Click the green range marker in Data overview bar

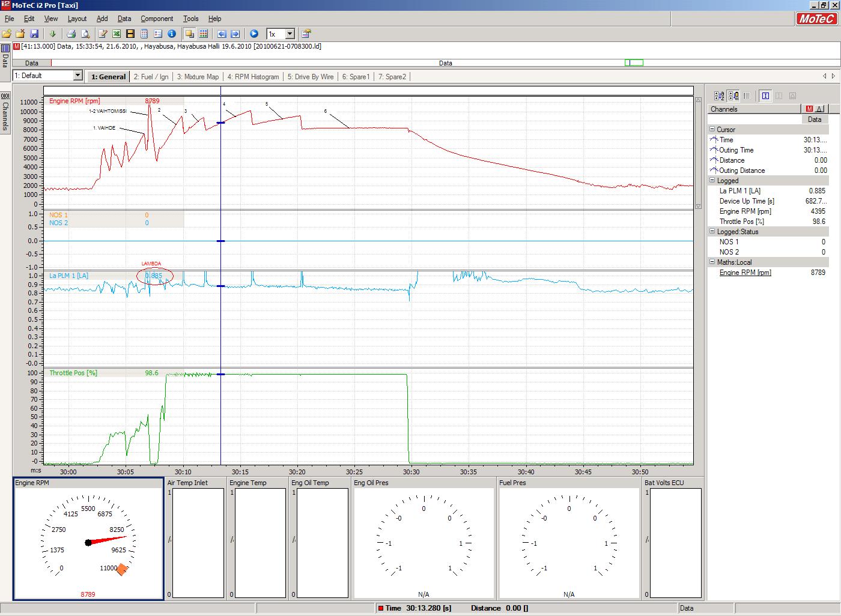(634, 63)
